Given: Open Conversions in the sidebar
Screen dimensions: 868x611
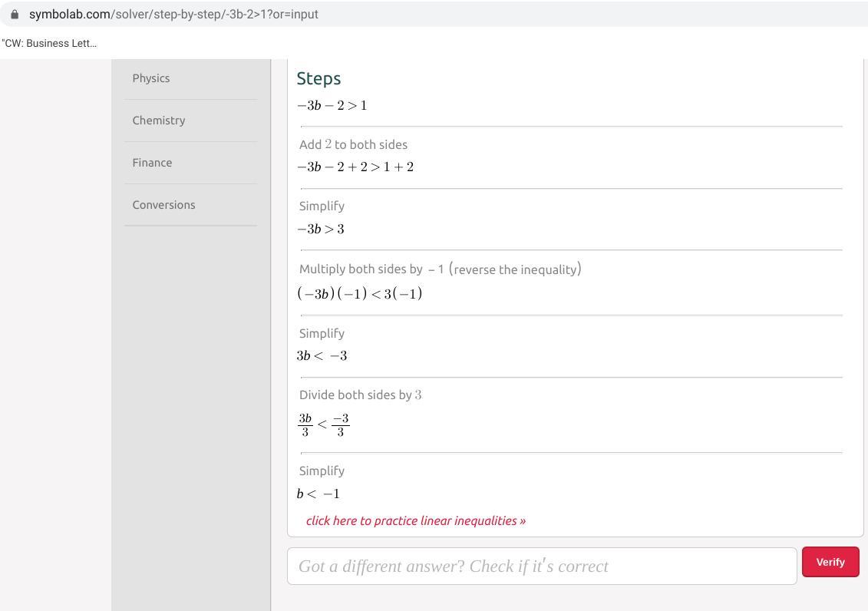Looking at the screenshot, I should [163, 205].
